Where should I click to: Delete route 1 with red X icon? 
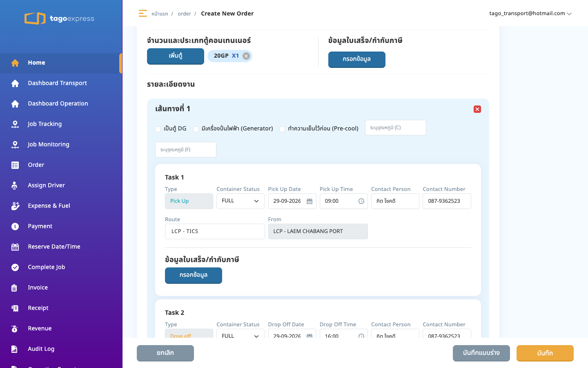point(477,109)
